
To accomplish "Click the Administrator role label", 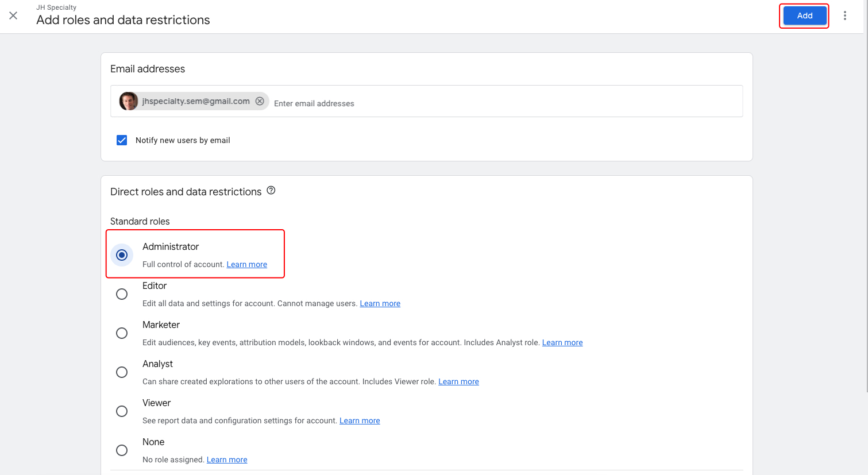I will click(x=171, y=246).
